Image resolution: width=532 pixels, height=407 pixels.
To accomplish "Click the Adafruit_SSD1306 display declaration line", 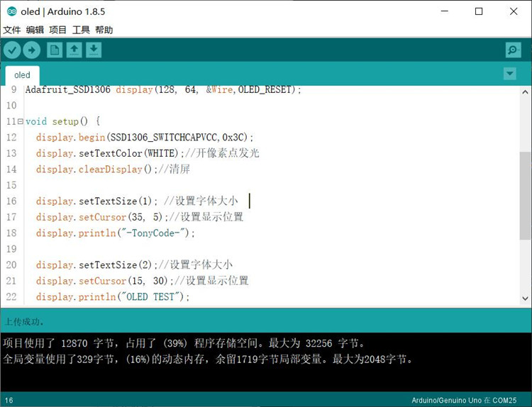I will 163,89.
